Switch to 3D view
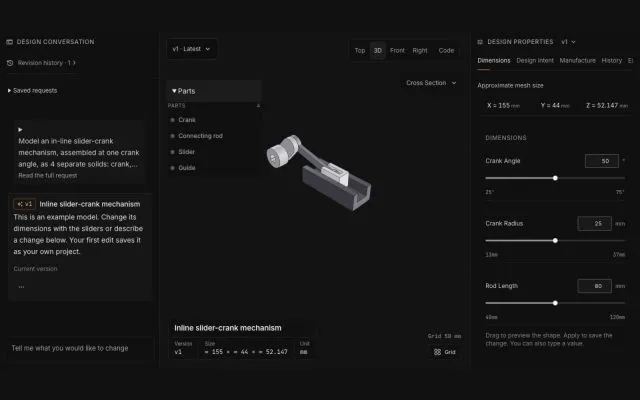The width and height of the screenshot is (640, 400). click(378, 51)
